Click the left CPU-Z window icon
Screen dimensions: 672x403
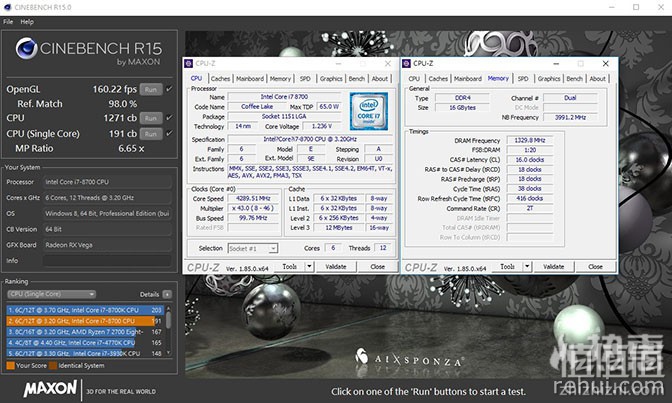pos(189,63)
